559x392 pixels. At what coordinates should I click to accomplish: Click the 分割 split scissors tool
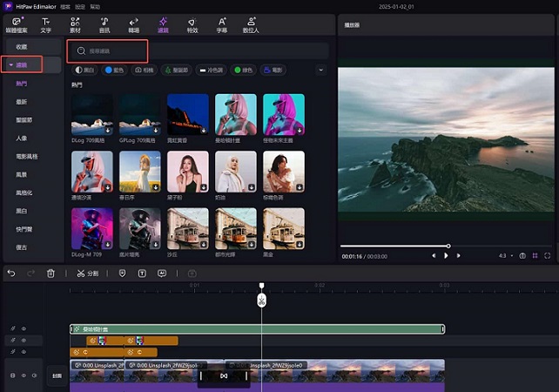(x=88, y=273)
